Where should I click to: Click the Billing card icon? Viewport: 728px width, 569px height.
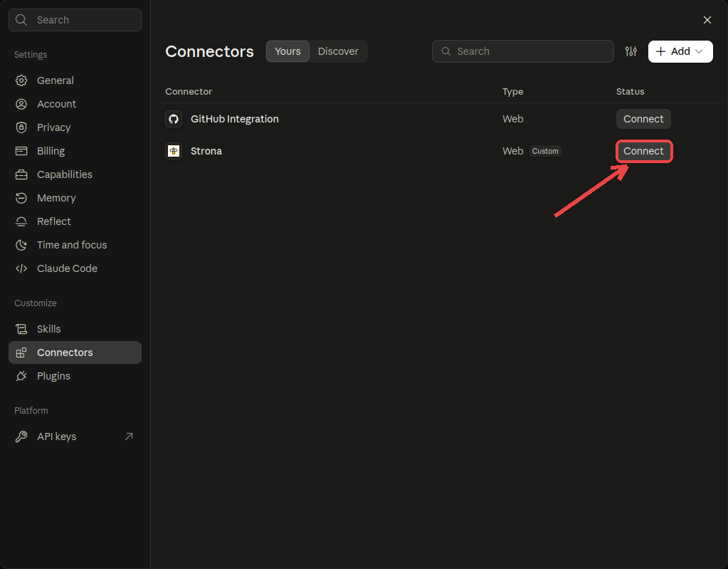(21, 151)
